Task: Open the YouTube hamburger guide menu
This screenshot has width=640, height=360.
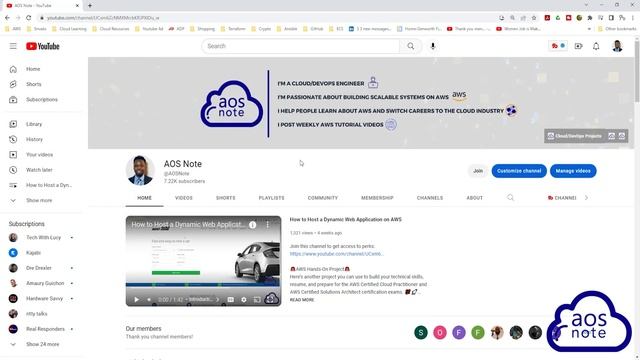Action: click(x=13, y=46)
